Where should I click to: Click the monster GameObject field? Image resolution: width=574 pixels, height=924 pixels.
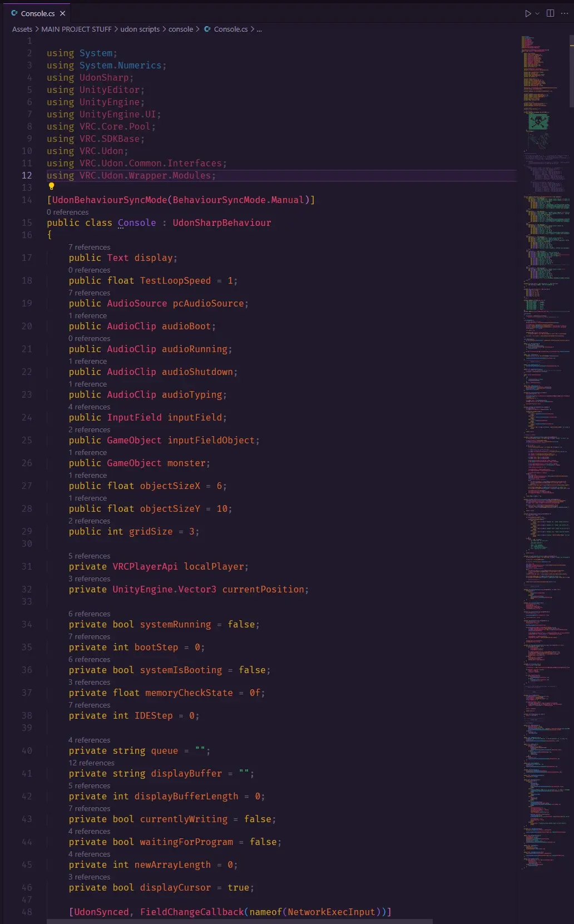[x=186, y=463]
